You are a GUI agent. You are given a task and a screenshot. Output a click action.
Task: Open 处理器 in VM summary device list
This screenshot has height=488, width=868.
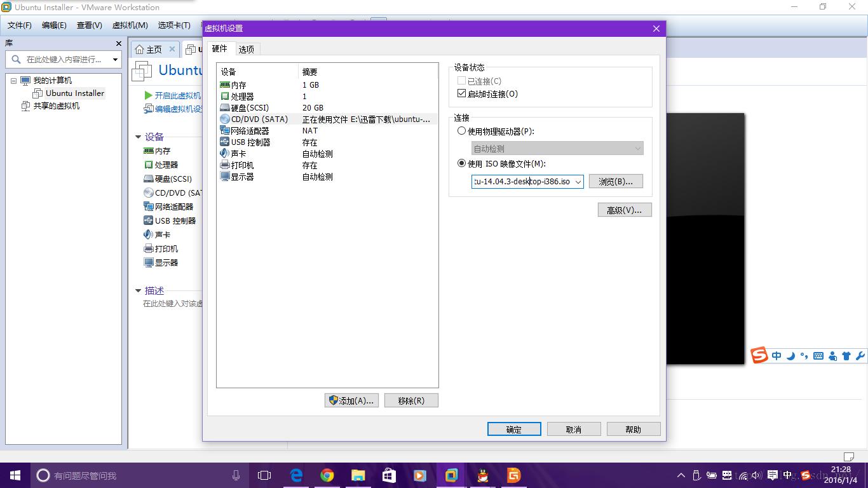[x=161, y=165]
